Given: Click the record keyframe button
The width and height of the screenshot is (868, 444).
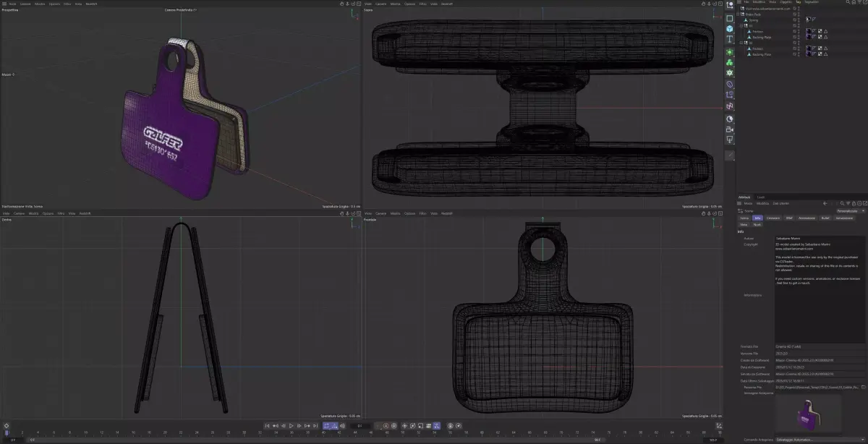Looking at the screenshot, I should (378, 426).
